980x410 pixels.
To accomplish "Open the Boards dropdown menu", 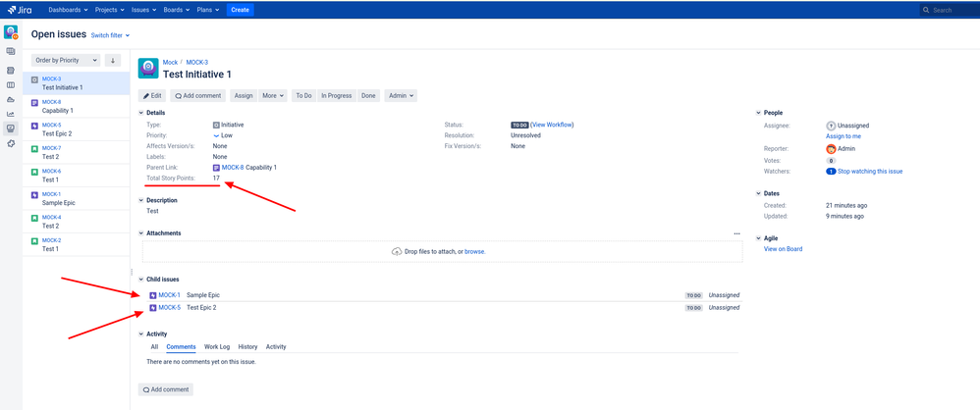I will coord(177,10).
